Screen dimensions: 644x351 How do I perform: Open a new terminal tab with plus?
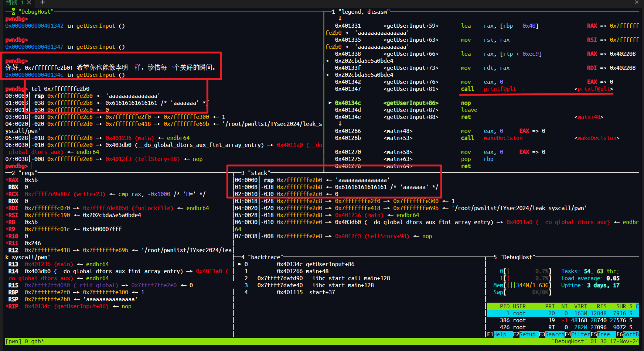42,2
